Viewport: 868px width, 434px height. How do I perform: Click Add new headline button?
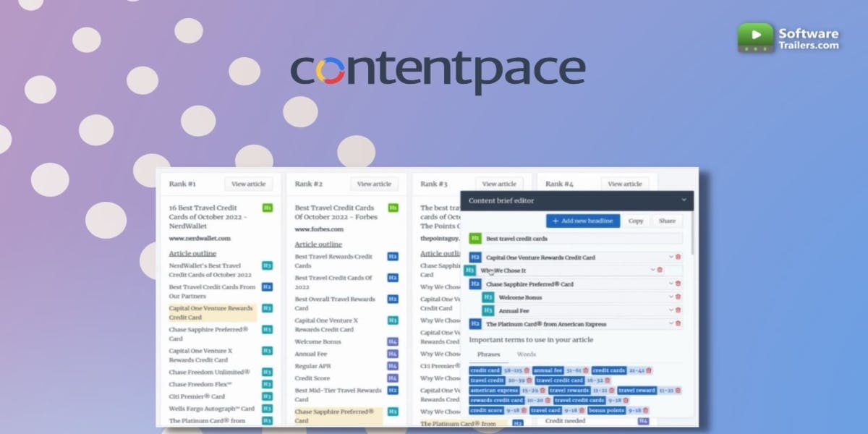tap(583, 221)
